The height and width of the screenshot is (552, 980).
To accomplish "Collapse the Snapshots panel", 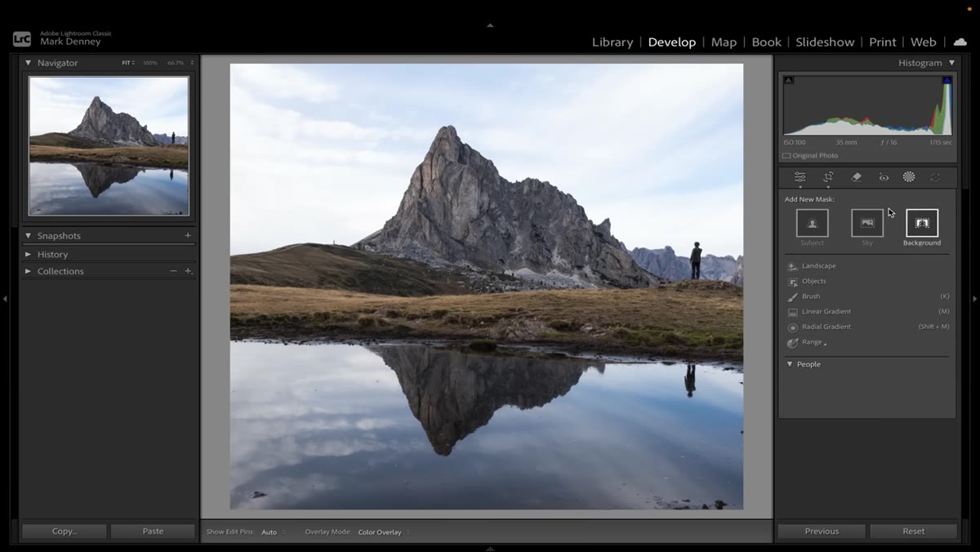I will (28, 236).
